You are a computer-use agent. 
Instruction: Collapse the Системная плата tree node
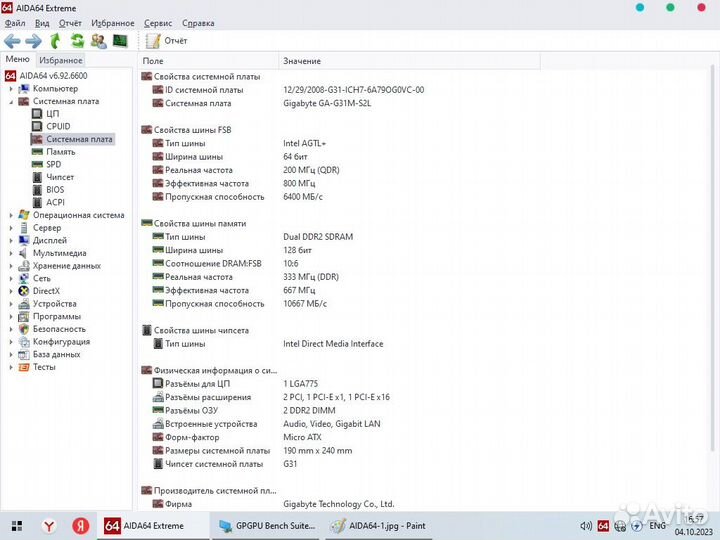pos(11,101)
